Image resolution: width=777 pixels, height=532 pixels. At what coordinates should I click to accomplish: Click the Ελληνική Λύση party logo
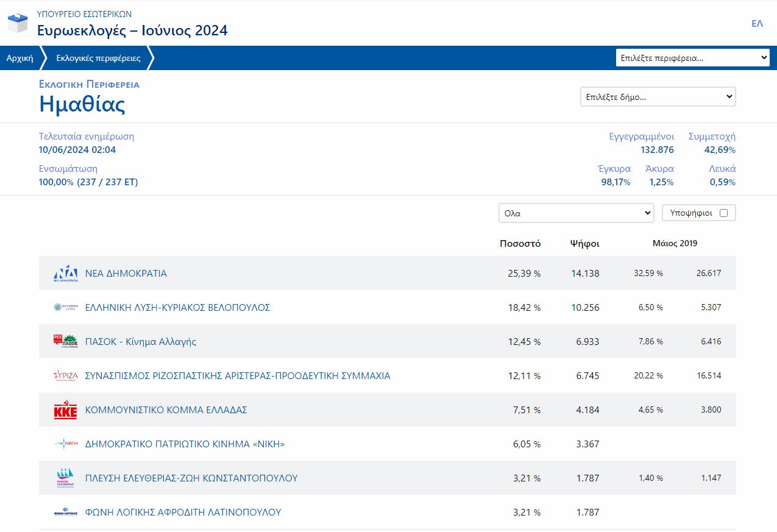65,308
